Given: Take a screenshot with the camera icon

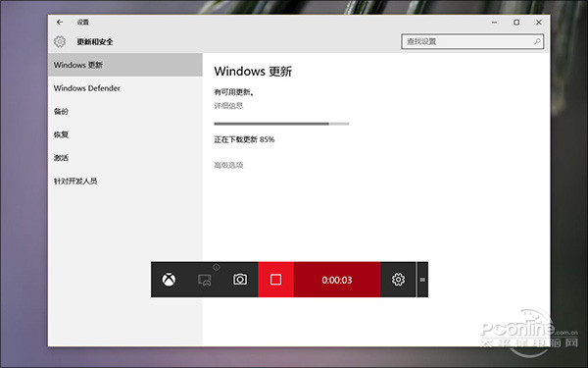Looking at the screenshot, I should coord(240,280).
